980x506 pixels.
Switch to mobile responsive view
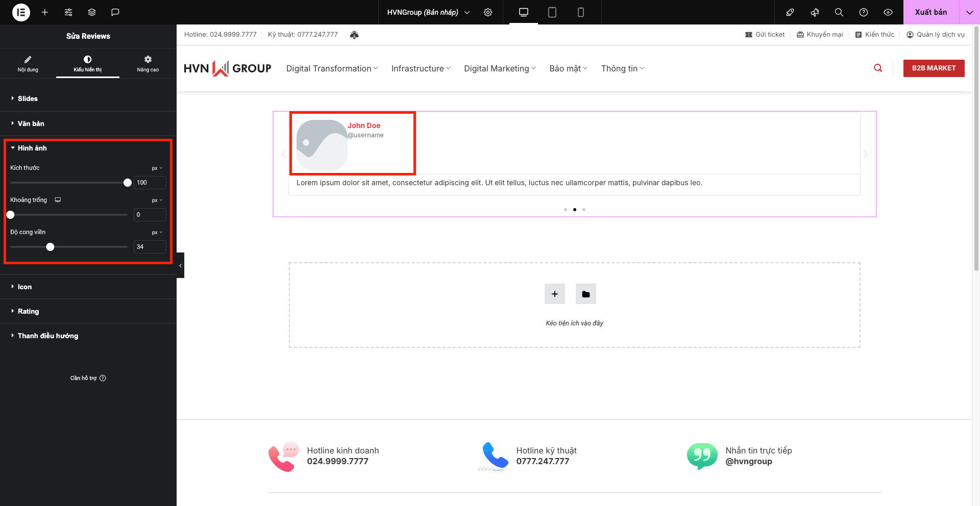pyautogui.click(x=580, y=12)
